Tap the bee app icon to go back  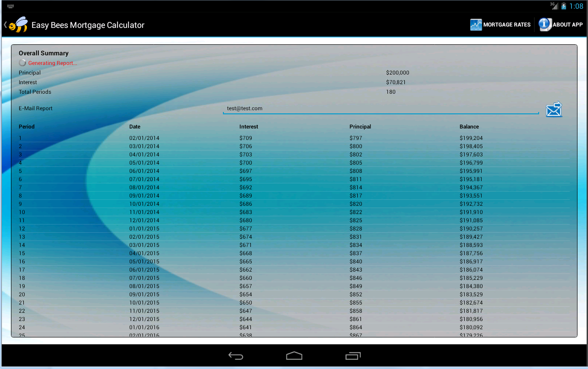(18, 25)
